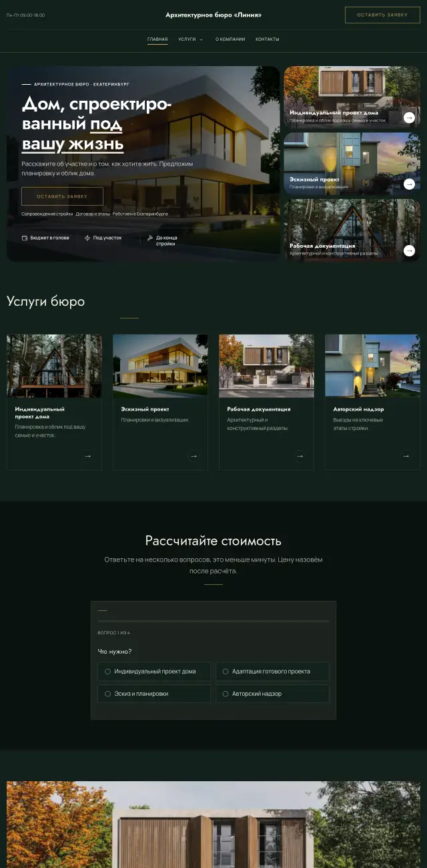427x868 pixels.
Task: Select the option «Адаптация готового проекта»
Action: coord(272,672)
